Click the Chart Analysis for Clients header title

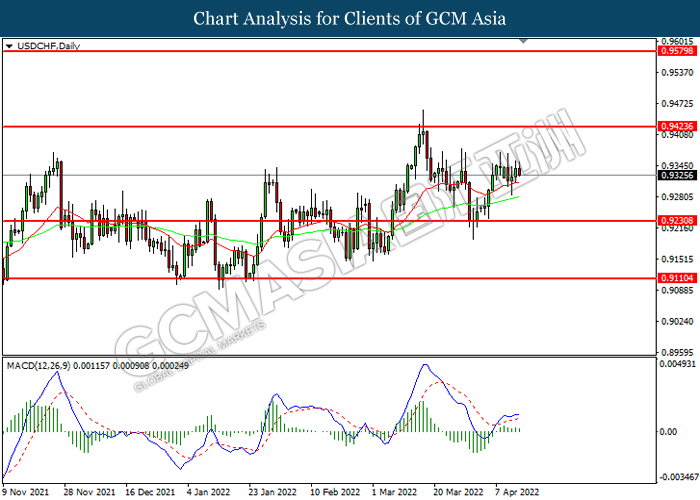click(x=350, y=19)
